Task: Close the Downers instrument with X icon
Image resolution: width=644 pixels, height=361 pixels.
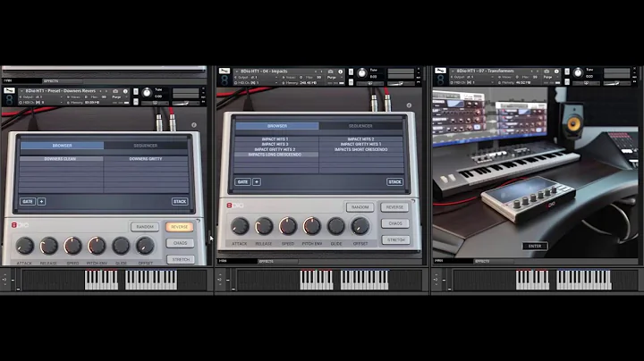Action: pos(203,88)
